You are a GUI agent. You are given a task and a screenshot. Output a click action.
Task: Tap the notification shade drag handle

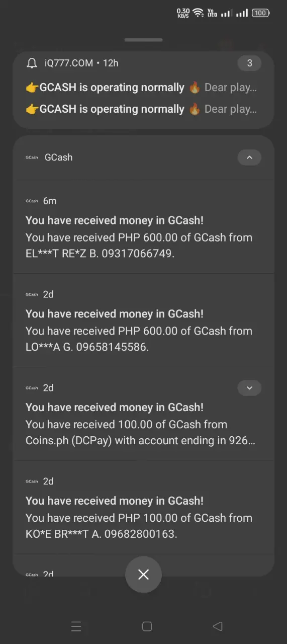click(x=143, y=40)
